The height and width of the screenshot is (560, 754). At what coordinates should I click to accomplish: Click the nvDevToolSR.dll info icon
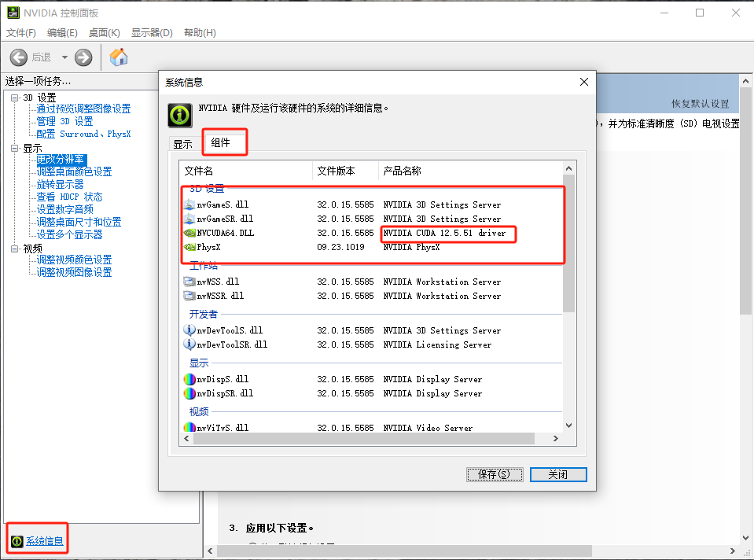pos(189,344)
